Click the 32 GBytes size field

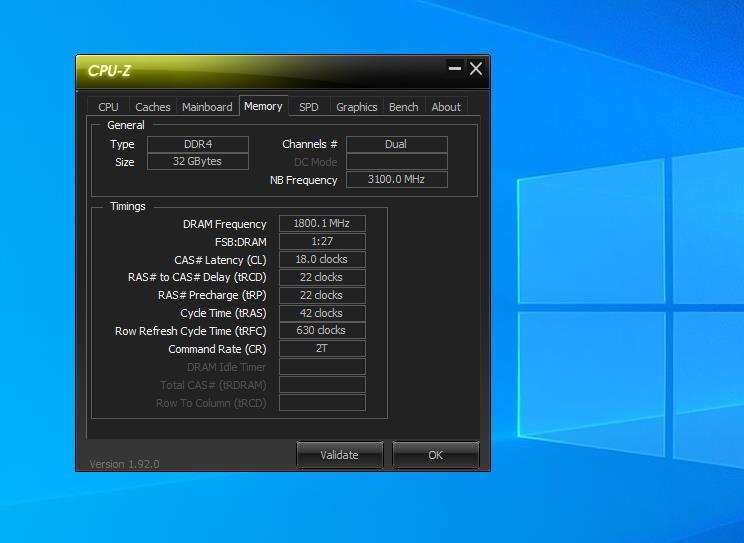click(198, 161)
